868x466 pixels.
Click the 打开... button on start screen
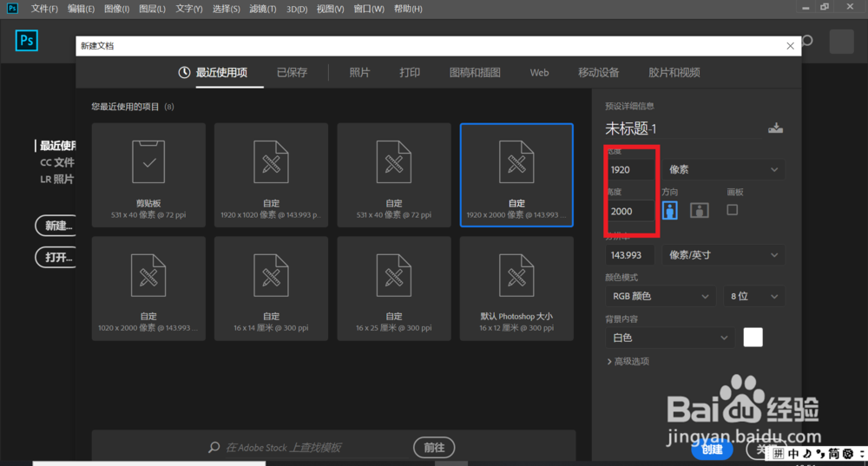coord(56,258)
